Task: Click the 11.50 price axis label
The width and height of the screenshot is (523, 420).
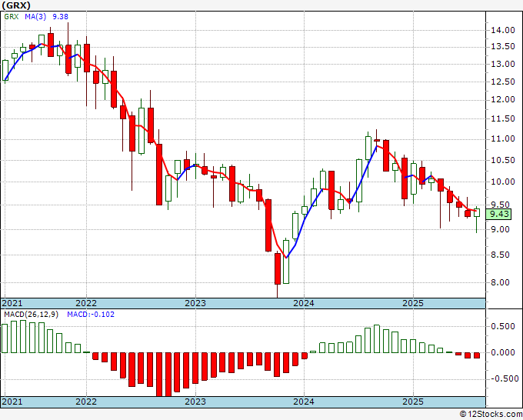Action: tap(503, 118)
